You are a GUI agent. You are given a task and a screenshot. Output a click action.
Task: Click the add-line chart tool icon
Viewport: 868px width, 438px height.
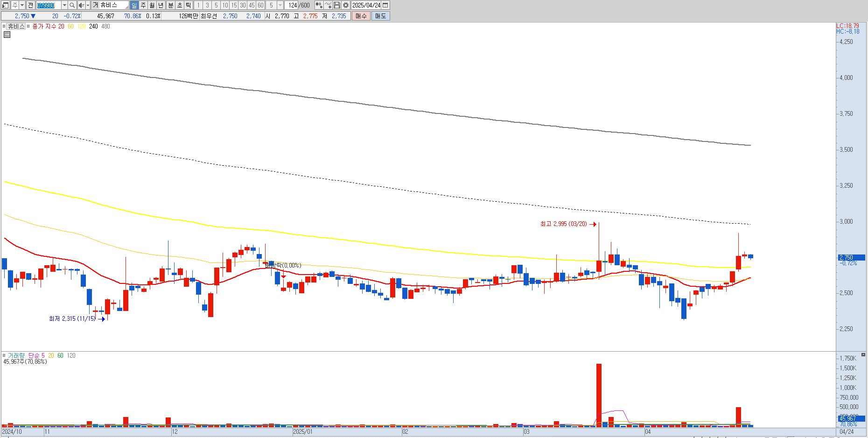[328, 5]
